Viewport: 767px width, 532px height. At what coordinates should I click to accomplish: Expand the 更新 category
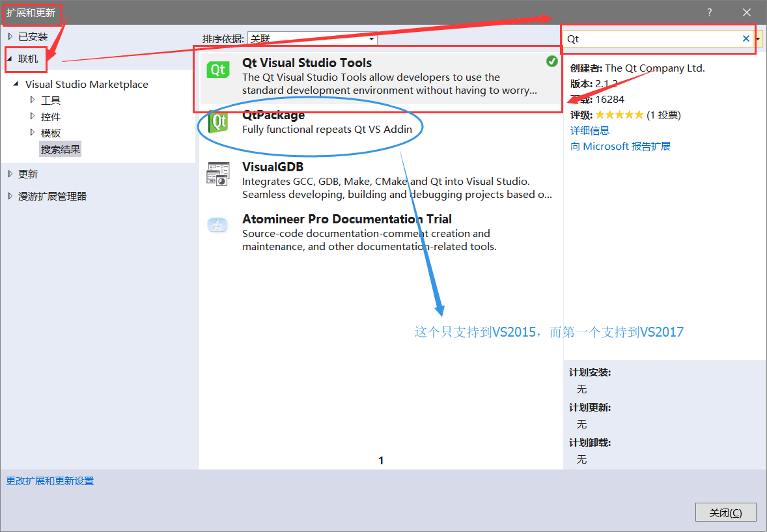(x=10, y=174)
